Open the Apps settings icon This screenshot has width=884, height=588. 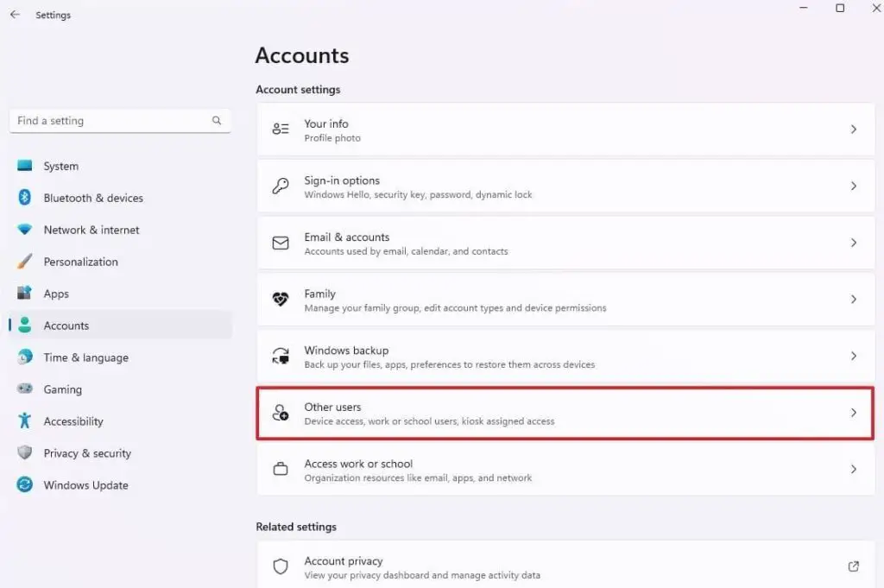(27, 294)
